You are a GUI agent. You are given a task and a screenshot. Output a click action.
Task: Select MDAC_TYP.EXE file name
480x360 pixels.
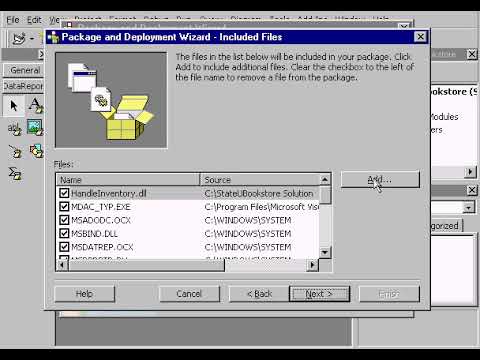click(x=101, y=207)
